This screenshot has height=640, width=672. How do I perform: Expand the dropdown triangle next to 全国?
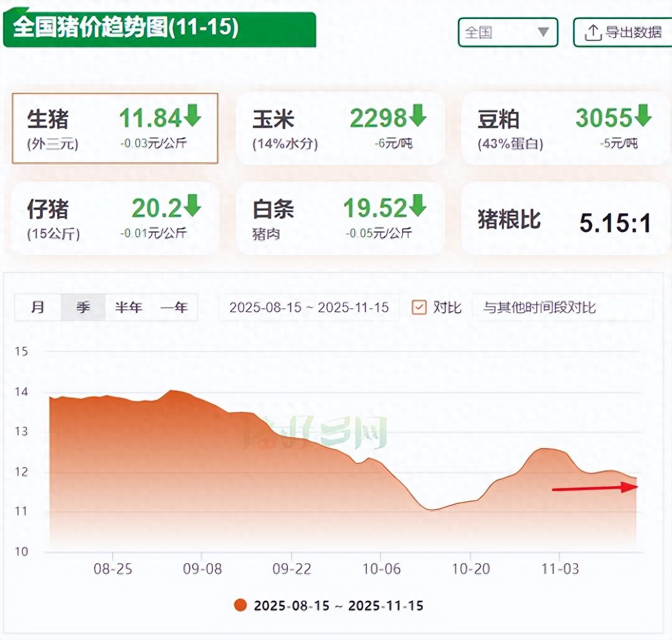pyautogui.click(x=543, y=32)
